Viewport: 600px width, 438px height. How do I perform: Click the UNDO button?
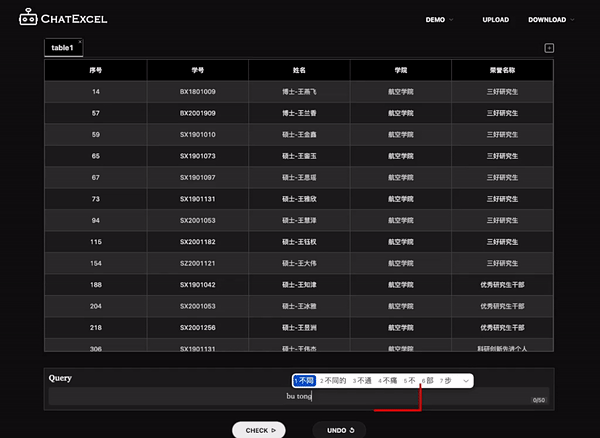(x=339, y=430)
